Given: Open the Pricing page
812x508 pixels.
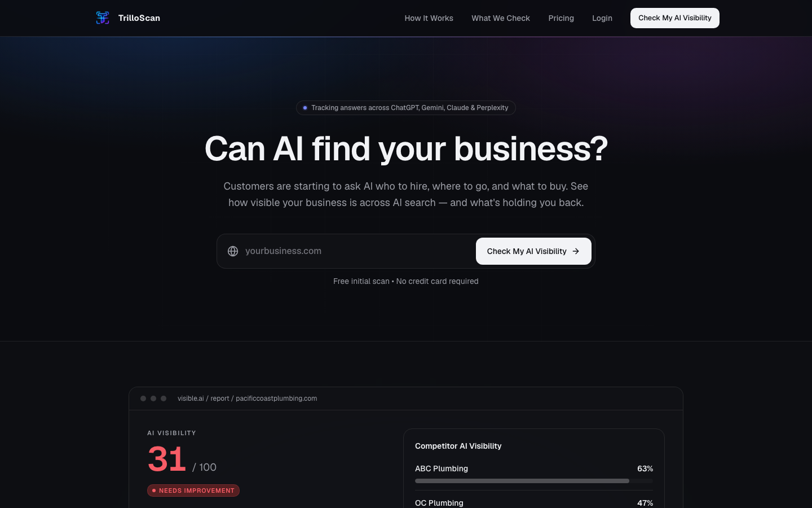Looking at the screenshot, I should point(561,18).
